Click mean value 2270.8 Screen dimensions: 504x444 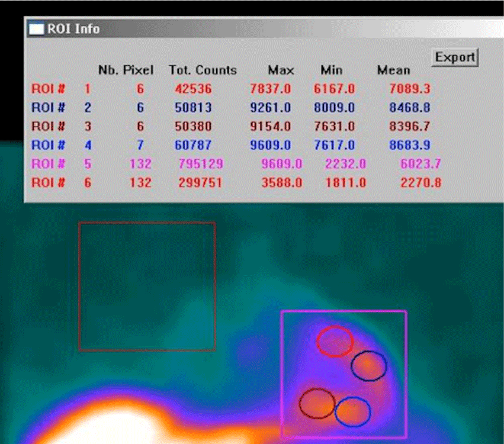coord(420,182)
